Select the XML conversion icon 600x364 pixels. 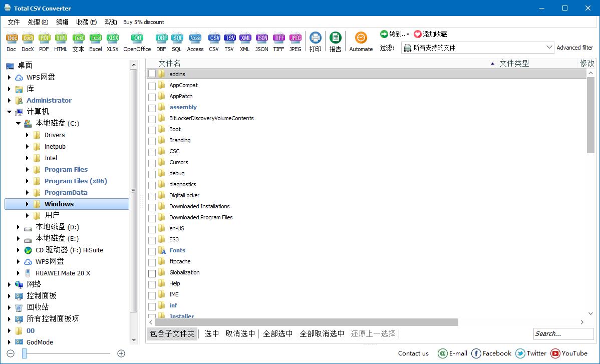(x=245, y=42)
